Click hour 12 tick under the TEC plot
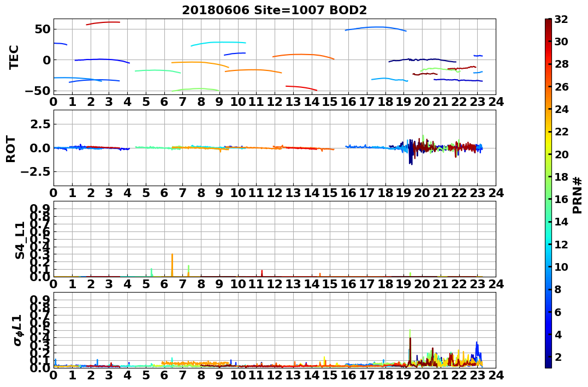Screen dimensions: 588x387 [x=275, y=102]
